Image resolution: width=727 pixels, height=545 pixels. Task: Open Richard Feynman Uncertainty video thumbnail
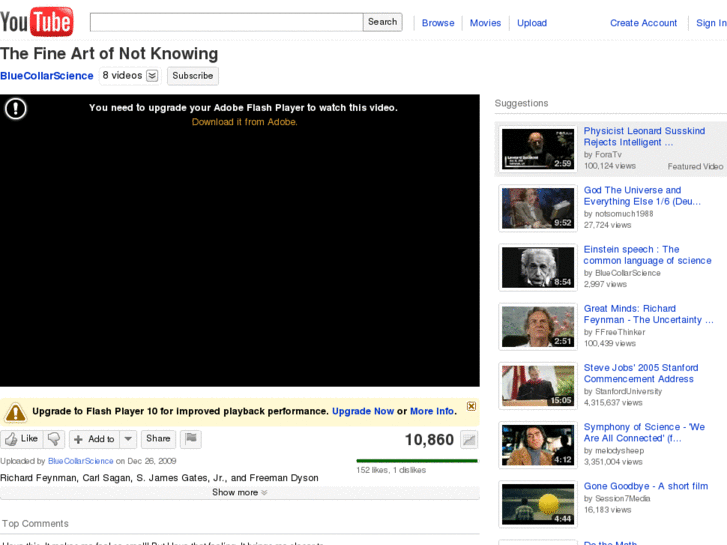pyautogui.click(x=538, y=327)
